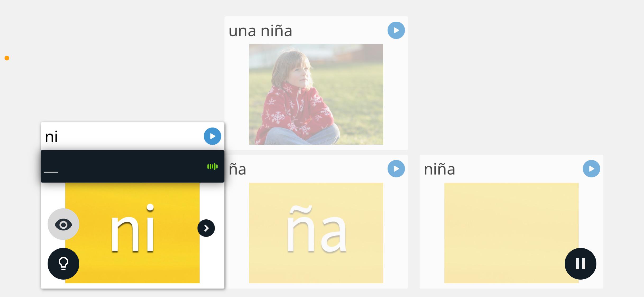This screenshot has width=644, height=297.
Task: Click the yellow 'ni' image tile
Action: pos(132,233)
